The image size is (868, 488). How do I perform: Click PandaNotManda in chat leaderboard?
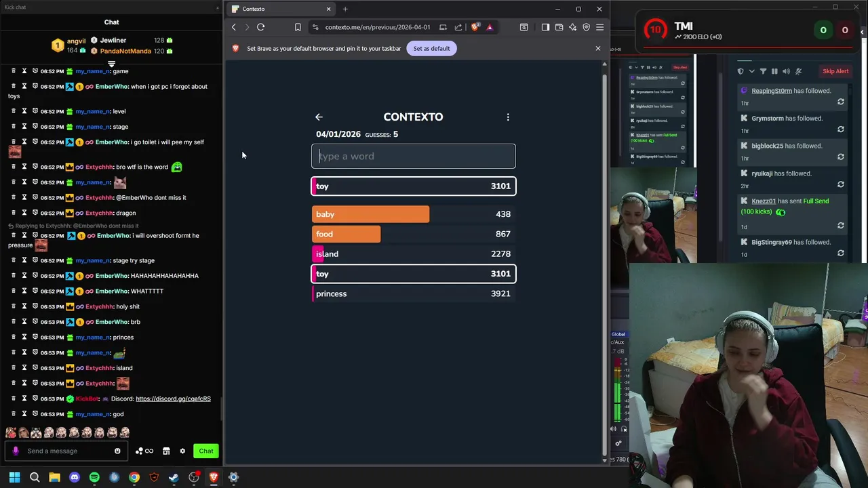[x=125, y=52]
